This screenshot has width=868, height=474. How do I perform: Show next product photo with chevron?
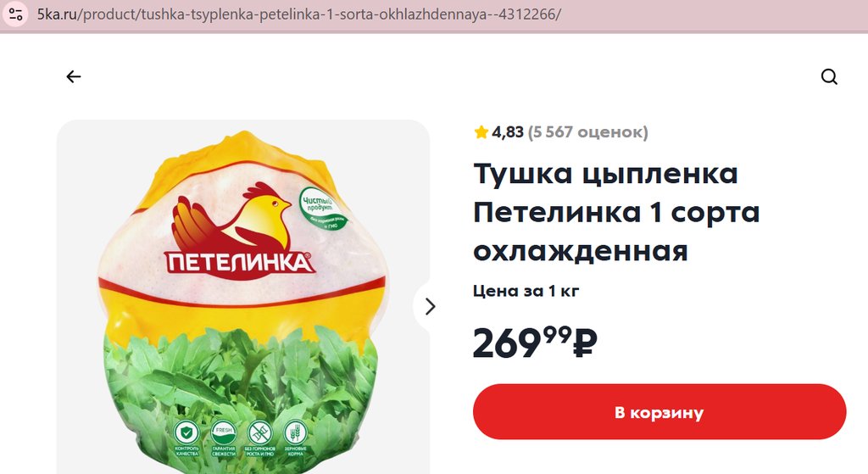coord(430,306)
